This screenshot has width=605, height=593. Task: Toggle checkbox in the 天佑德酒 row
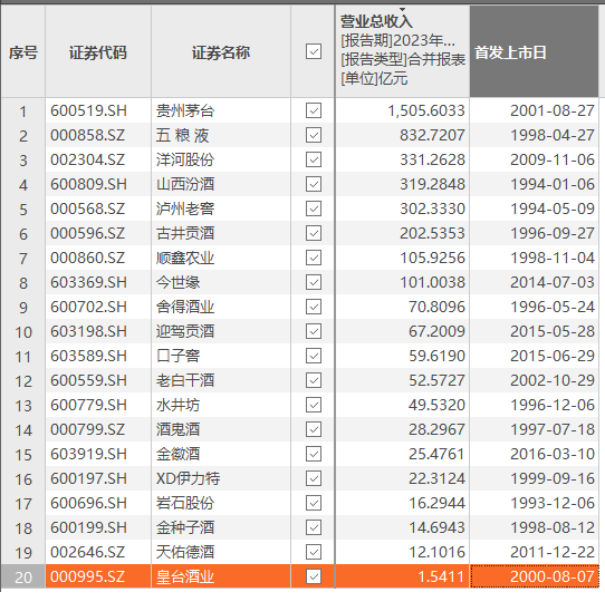coord(313,552)
